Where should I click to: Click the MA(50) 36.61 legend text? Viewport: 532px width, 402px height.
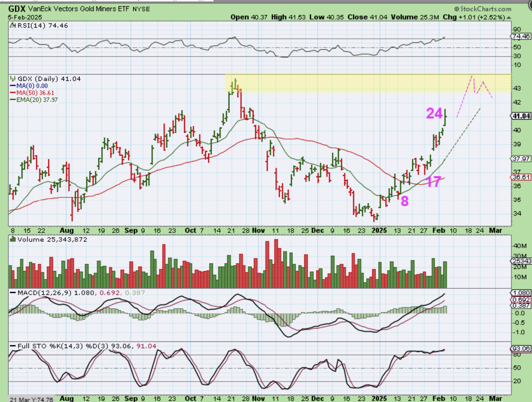(x=36, y=93)
